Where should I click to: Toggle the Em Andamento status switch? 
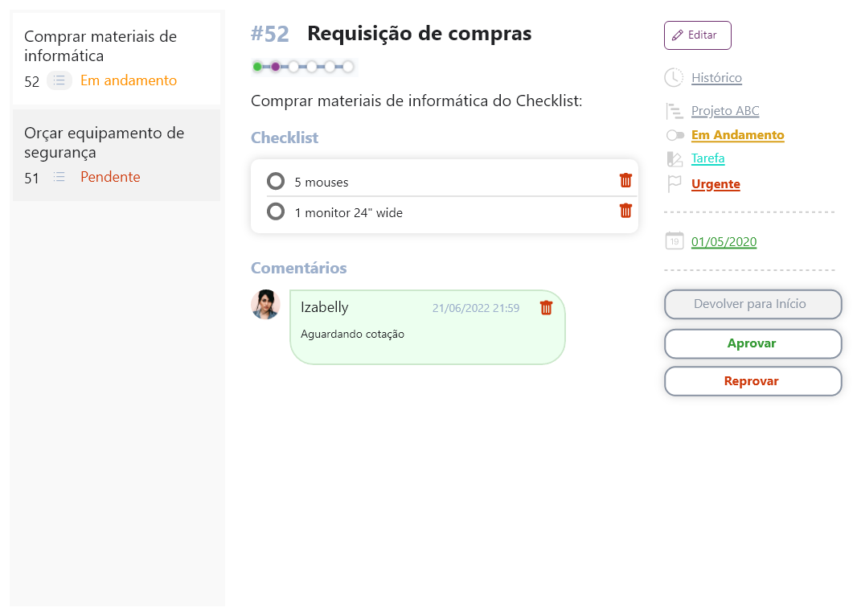coord(675,135)
